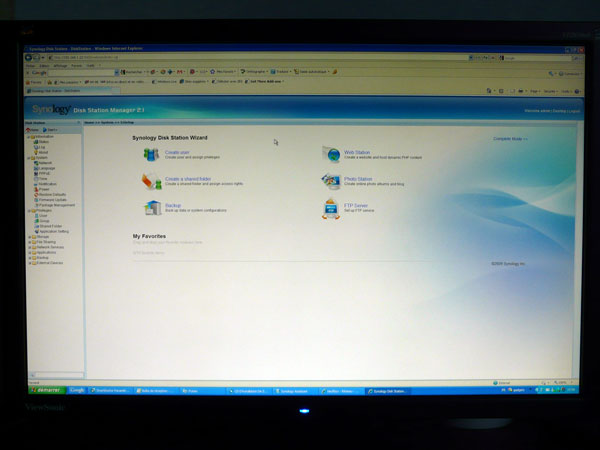Click the Network tree item icon

[36, 163]
